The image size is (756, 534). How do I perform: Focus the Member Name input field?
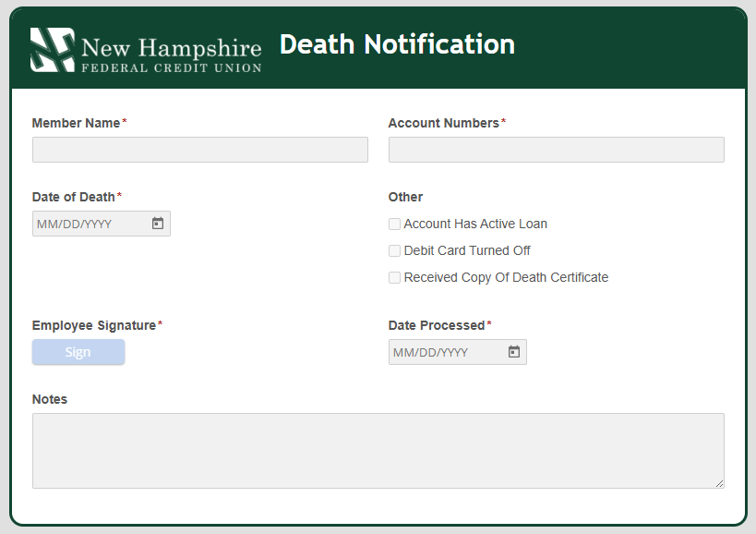[x=200, y=150]
